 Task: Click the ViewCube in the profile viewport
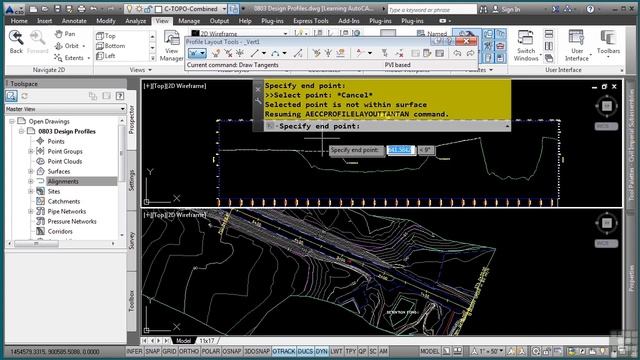point(607,106)
